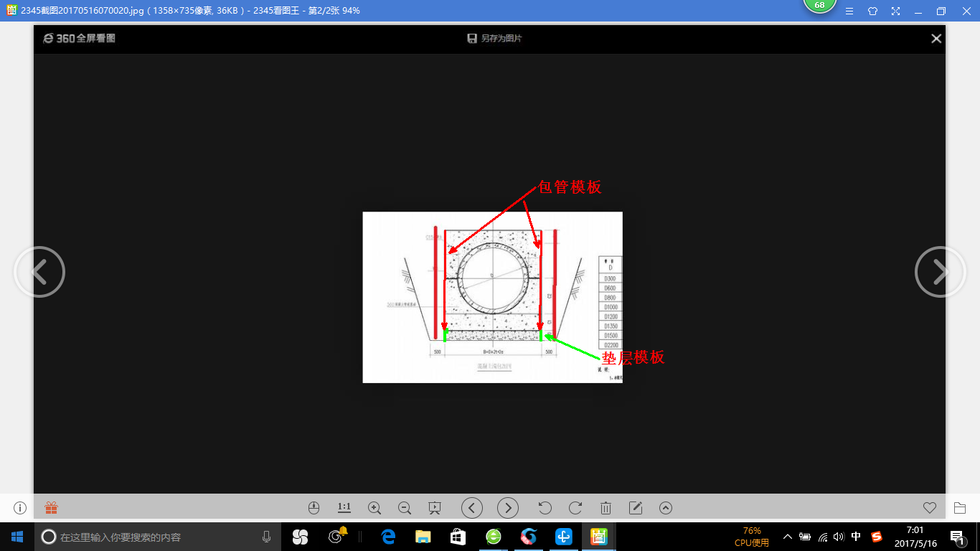Go to next image in bottom toolbar
Screen dimensions: 980x551
pos(508,508)
